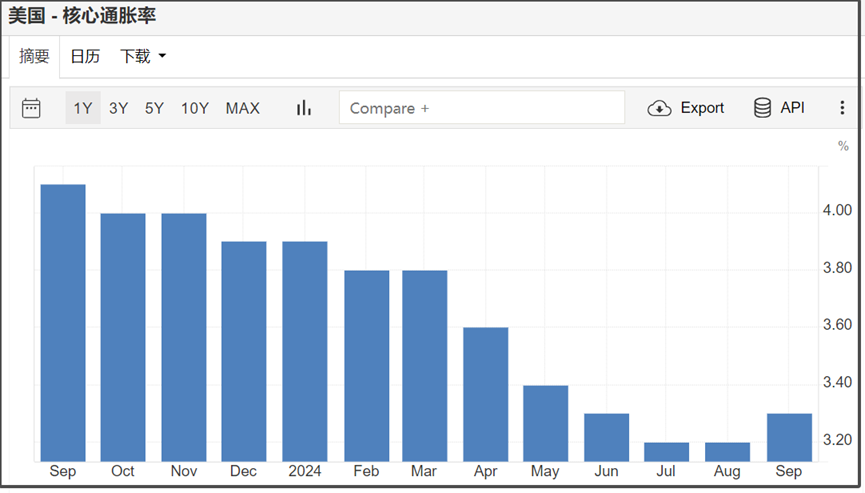Select the 1Y time range
Viewport: 865px width, 493px height.
pyautogui.click(x=83, y=108)
